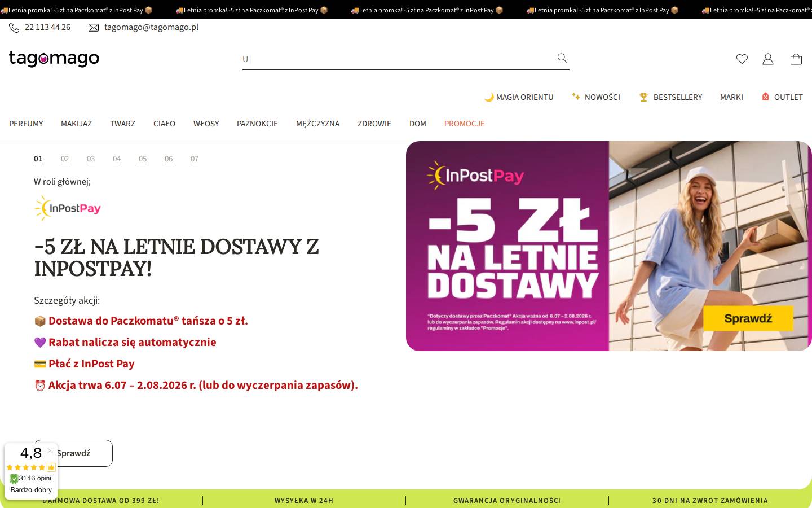This screenshot has width=812, height=508.
Task: Click the sparkle icon beside Nowości
Action: pos(576,97)
